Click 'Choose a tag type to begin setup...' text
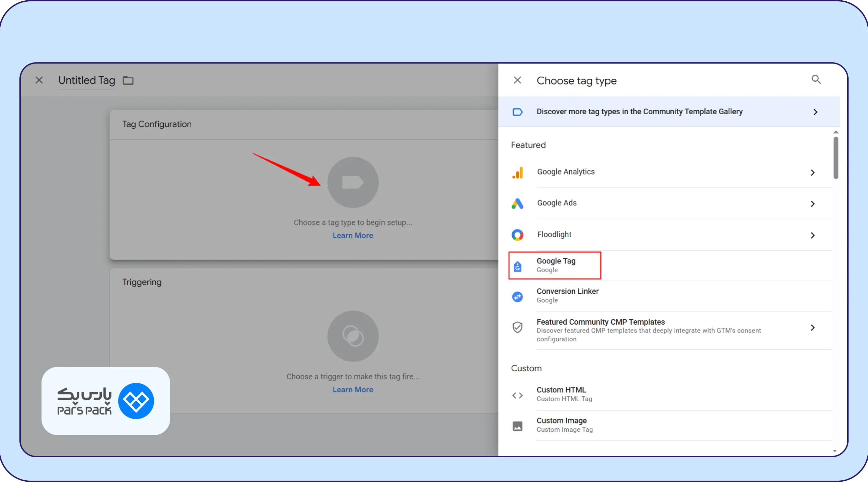Viewport: 868px width, 482px height. coord(353,223)
